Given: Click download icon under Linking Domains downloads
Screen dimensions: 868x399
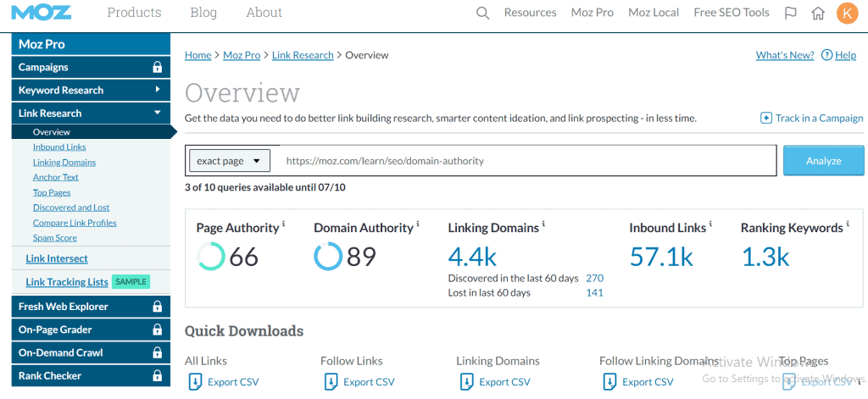Looking at the screenshot, I should point(467,382).
